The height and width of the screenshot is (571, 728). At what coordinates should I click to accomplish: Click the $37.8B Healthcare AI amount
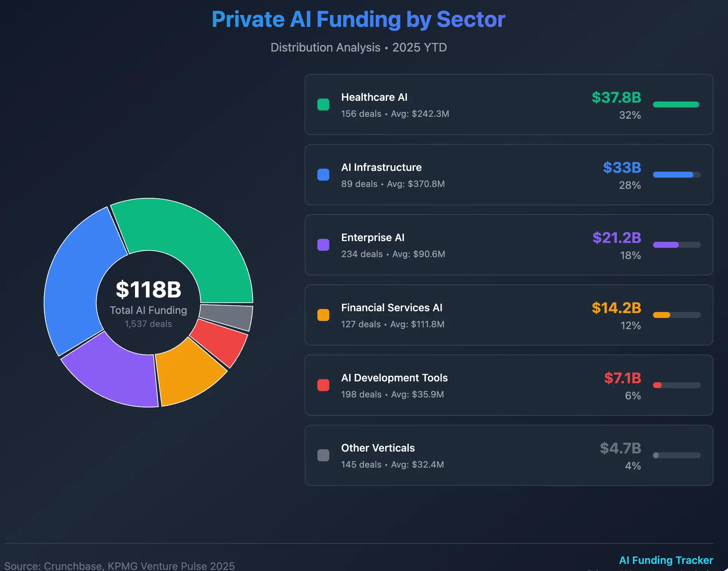click(x=616, y=98)
